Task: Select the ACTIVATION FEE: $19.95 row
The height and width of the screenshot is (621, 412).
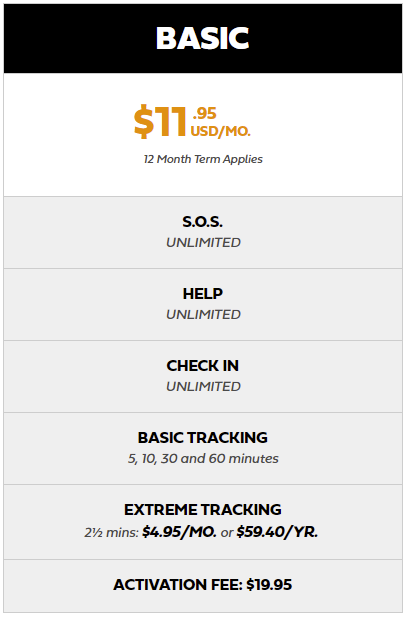Action: (x=203, y=586)
